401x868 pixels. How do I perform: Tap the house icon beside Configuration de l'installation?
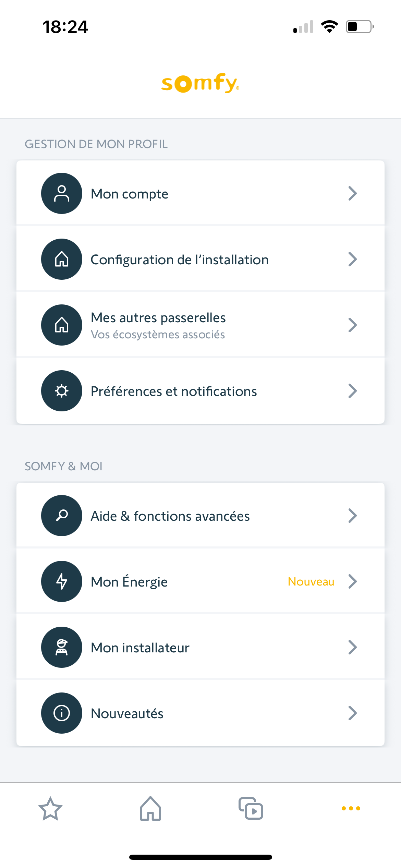[62, 259]
